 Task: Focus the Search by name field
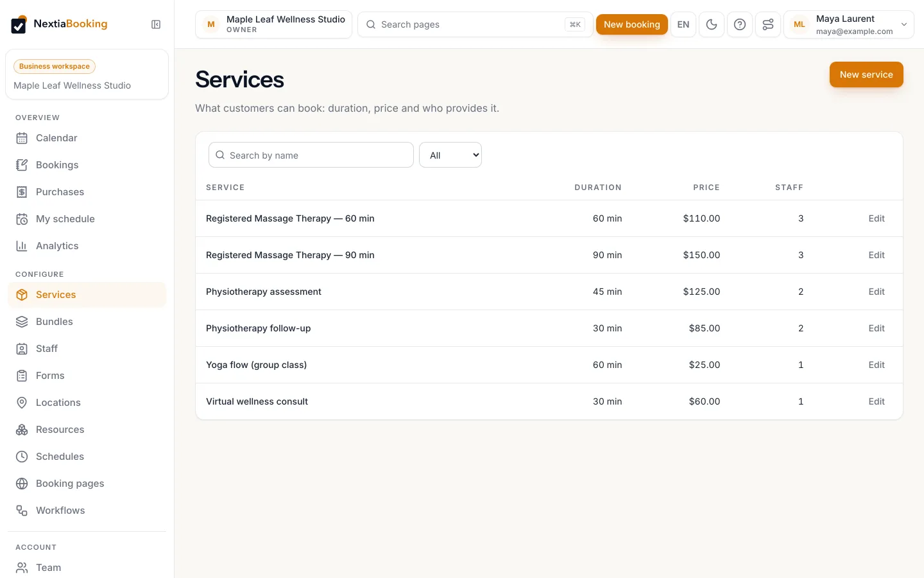pos(311,155)
